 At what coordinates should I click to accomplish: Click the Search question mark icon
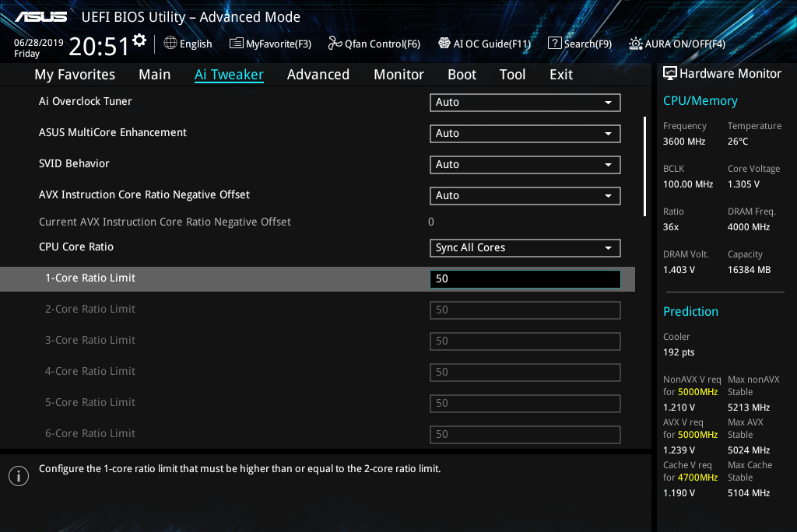(x=554, y=44)
